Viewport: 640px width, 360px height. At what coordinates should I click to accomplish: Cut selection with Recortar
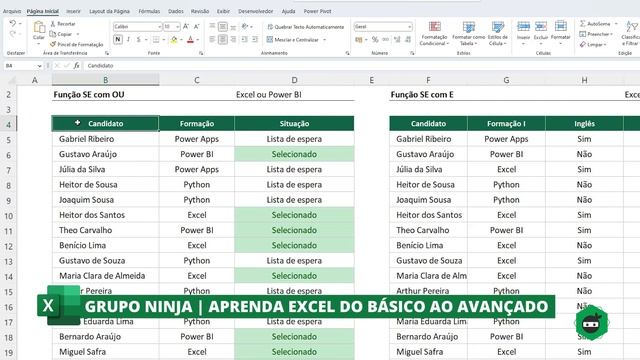[62, 24]
